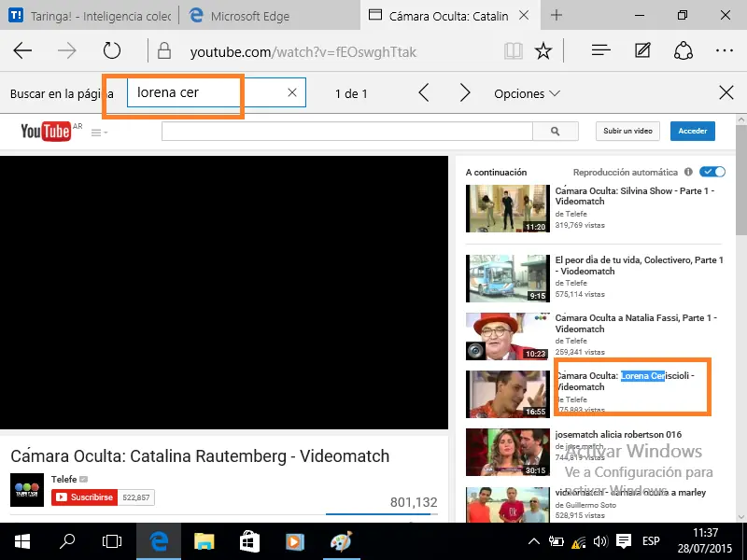The image size is (747, 560).
Task: Click autoplay info icon
Action: click(688, 172)
